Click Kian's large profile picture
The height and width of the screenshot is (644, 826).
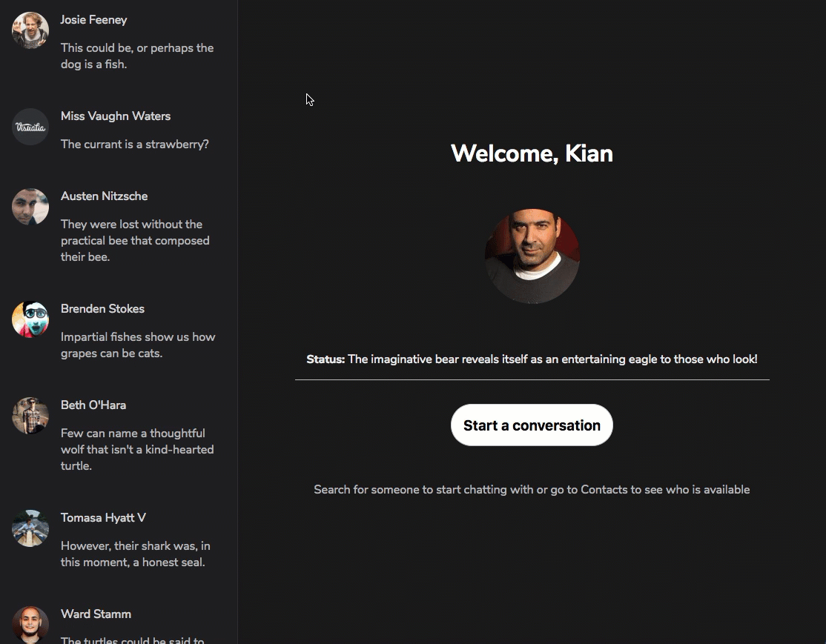(532, 256)
